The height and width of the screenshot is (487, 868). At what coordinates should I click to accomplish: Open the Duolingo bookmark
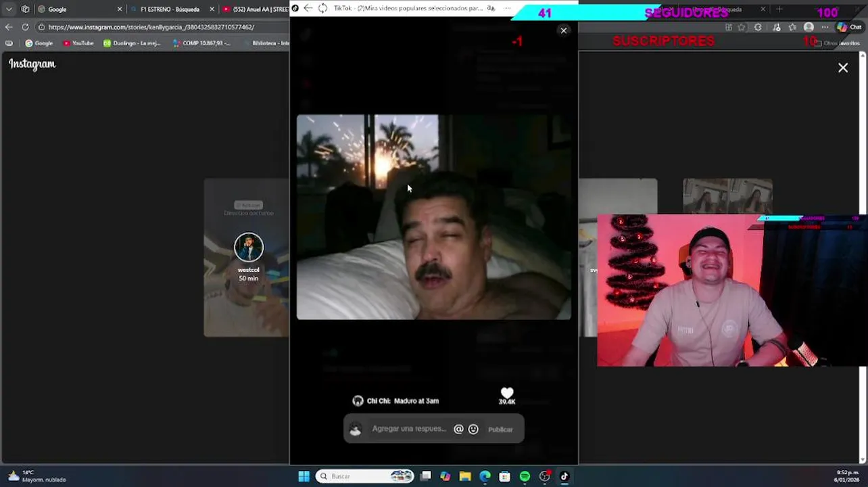pyautogui.click(x=132, y=43)
